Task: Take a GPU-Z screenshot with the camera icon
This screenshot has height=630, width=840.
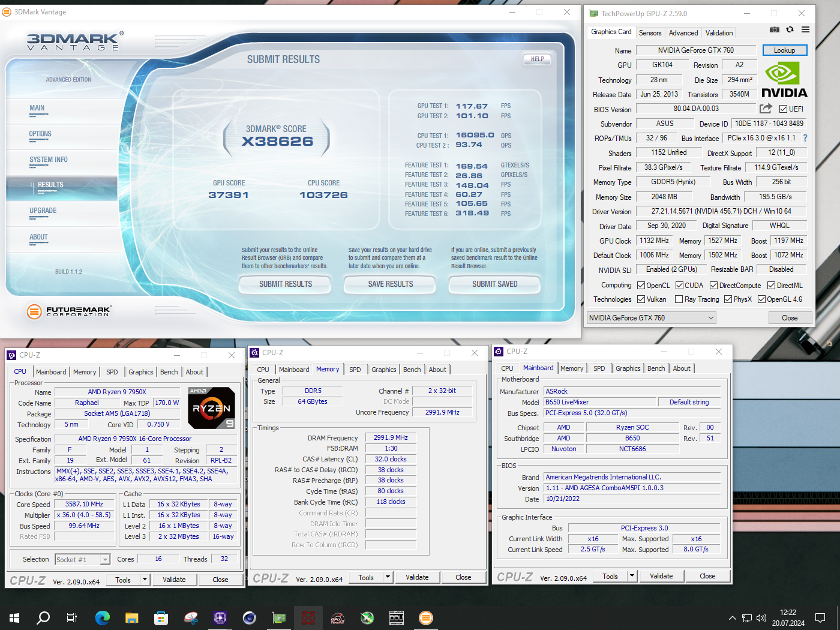Action: point(775,29)
